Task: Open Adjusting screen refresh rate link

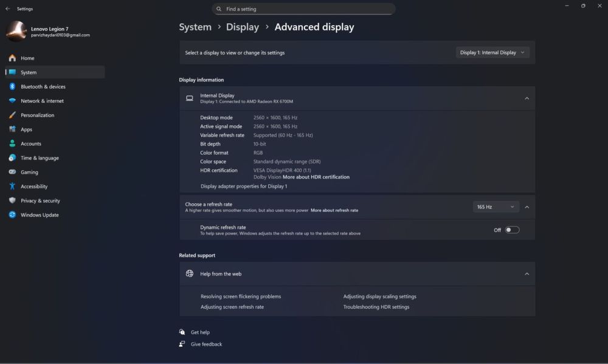Action: (x=232, y=307)
